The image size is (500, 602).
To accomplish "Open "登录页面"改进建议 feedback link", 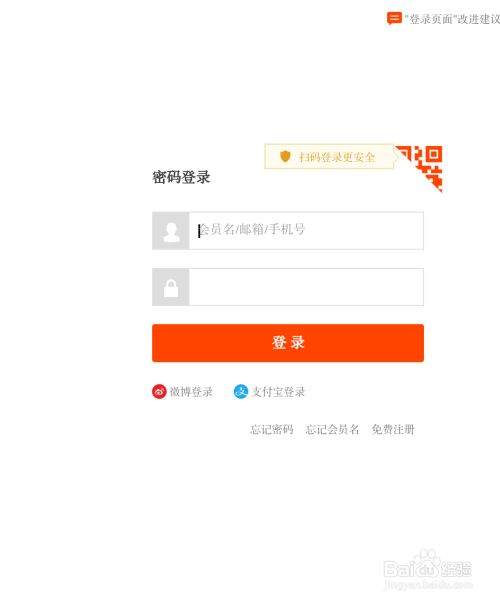I will click(x=452, y=19).
